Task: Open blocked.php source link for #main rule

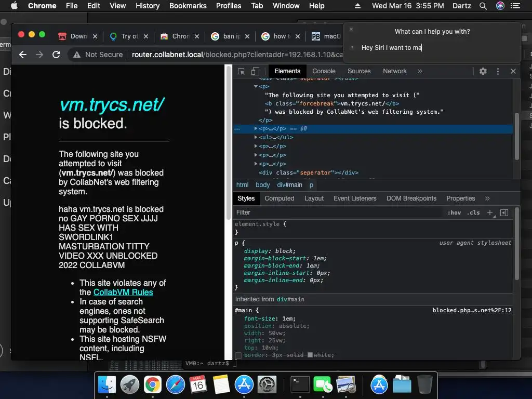Action: (x=472, y=311)
